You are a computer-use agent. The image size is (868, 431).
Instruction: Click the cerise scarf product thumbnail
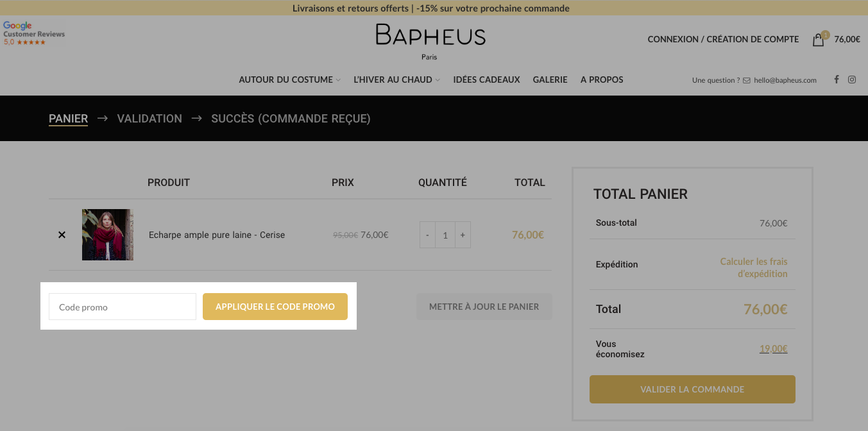[108, 235]
